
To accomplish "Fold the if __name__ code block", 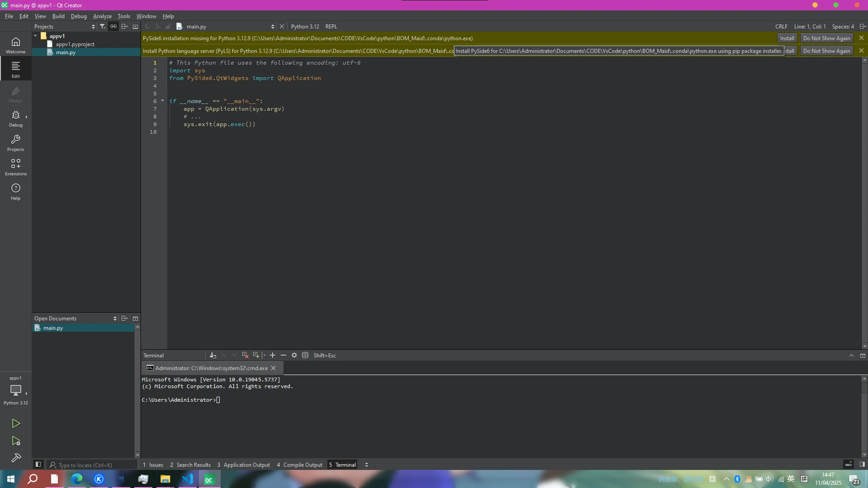I will pyautogui.click(x=162, y=101).
